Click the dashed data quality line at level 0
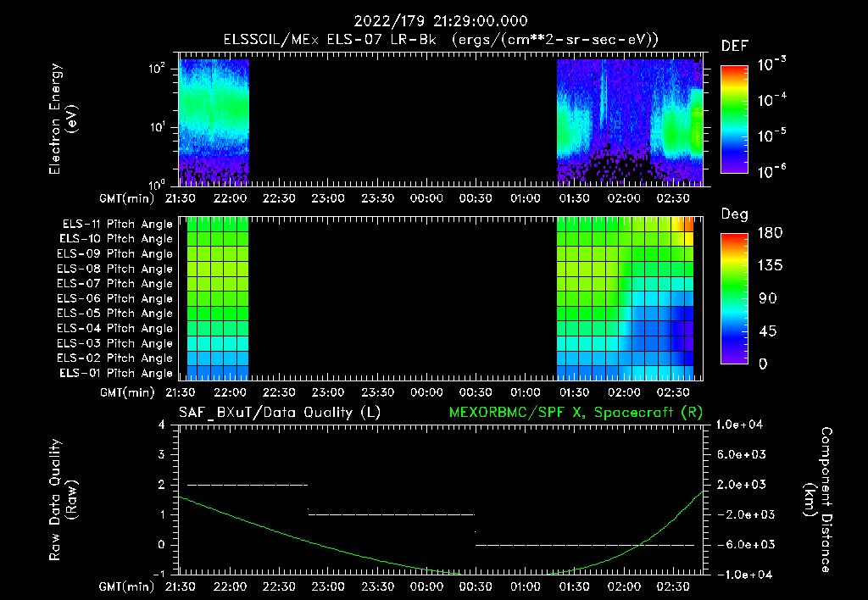The height and width of the screenshot is (600, 868). (x=585, y=545)
